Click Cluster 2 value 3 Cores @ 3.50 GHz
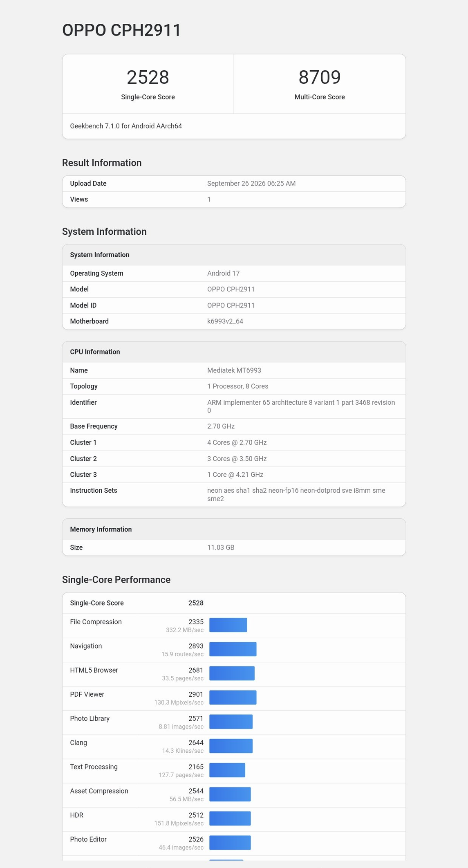Screen dimensions: 468x868 [x=237, y=459]
